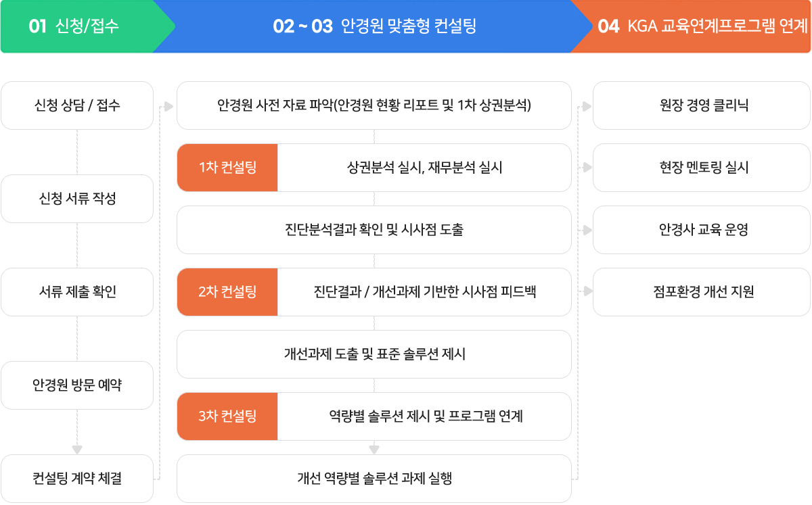Screen dimensions: 812x505
Task: Click 점포환경 개선 지원 box
Action: point(702,292)
